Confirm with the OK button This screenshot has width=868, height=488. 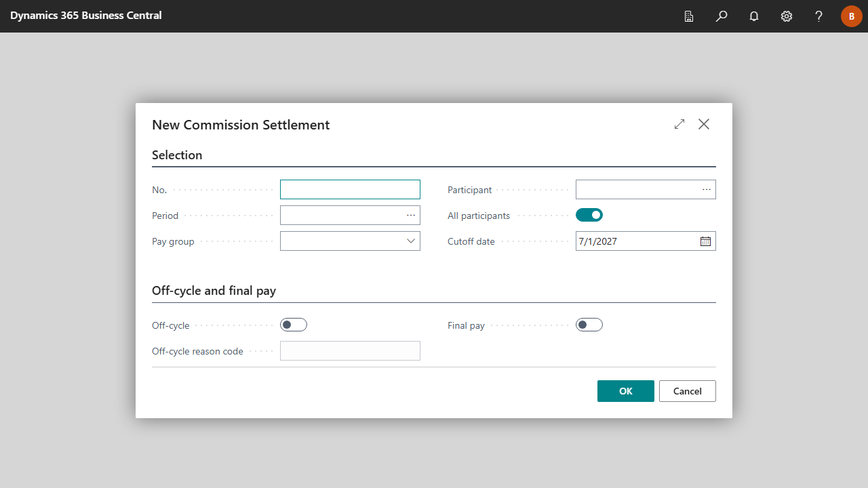pyautogui.click(x=626, y=391)
